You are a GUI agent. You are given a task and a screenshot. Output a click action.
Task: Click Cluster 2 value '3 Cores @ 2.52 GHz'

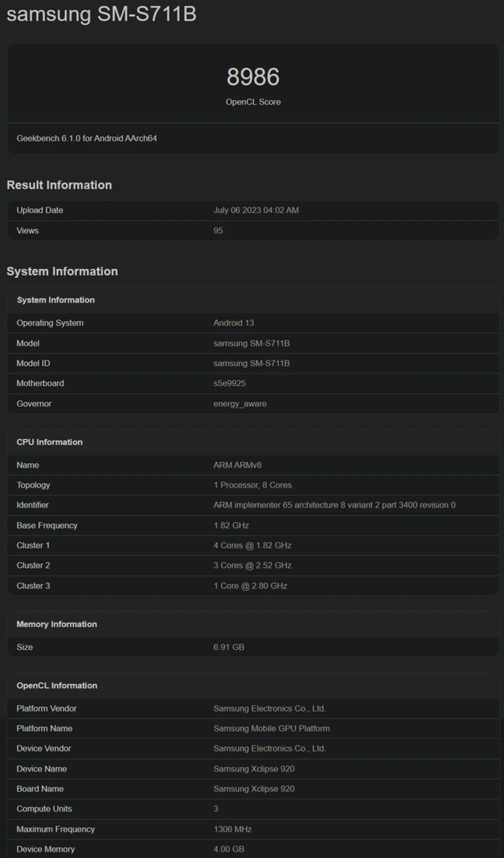[252, 565]
